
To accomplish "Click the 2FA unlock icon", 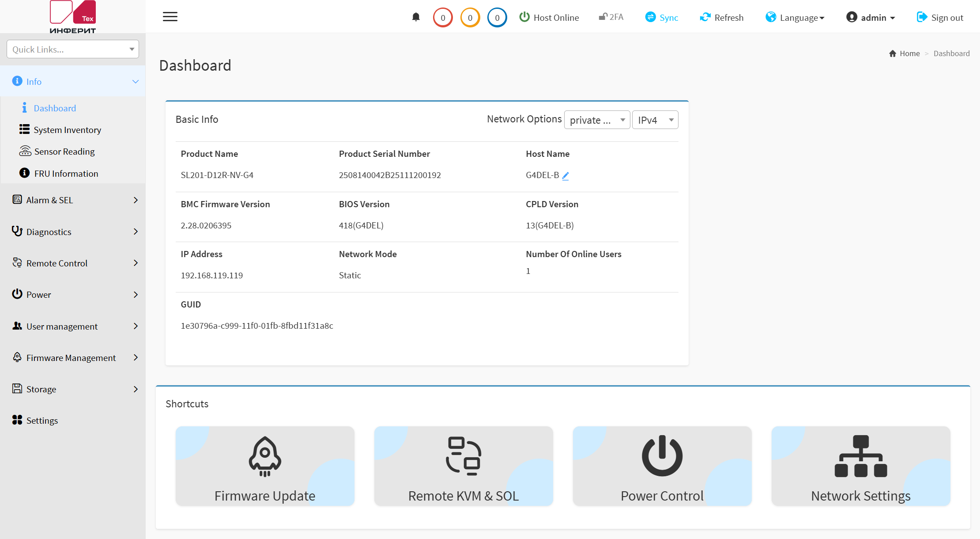I will (x=603, y=17).
